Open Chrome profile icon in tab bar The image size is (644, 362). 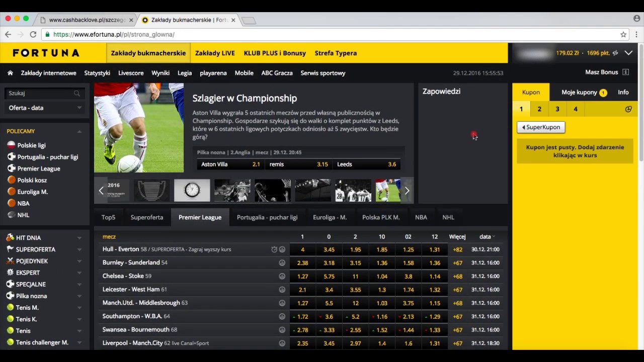pos(636,18)
